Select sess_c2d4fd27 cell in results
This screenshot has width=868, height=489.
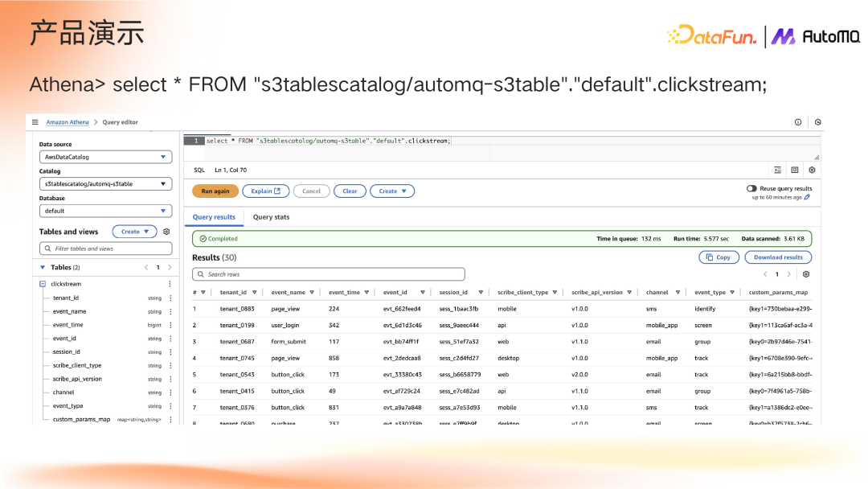459,358
